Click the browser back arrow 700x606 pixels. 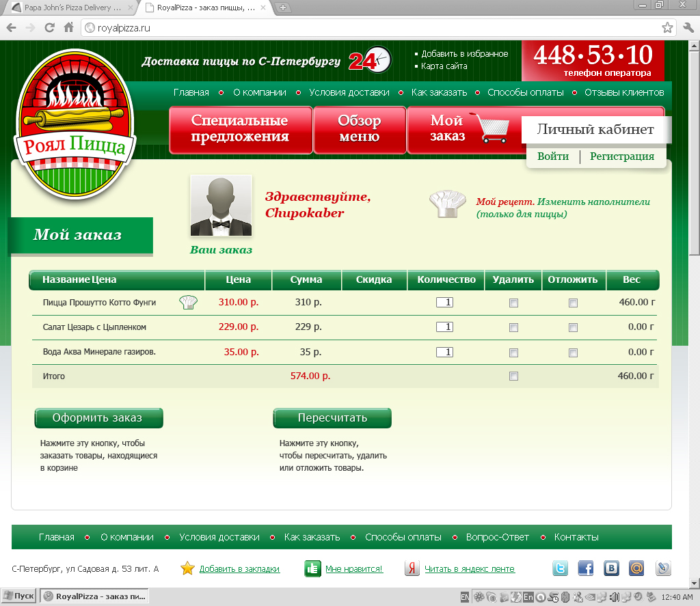click(x=12, y=28)
